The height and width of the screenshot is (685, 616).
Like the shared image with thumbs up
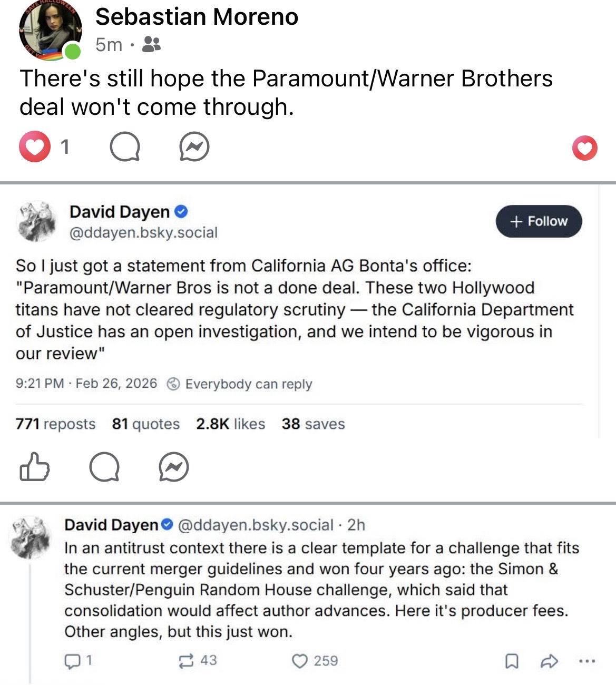point(35,467)
